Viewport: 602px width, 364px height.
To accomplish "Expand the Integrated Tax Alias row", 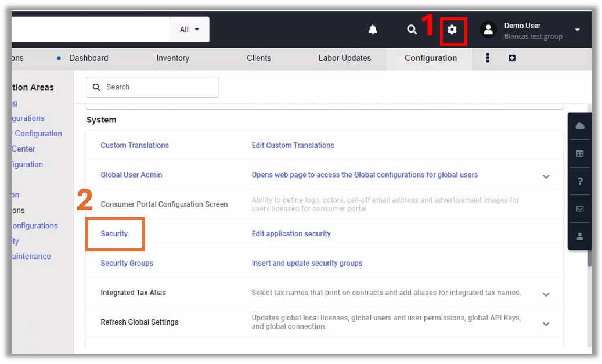I will (x=546, y=294).
